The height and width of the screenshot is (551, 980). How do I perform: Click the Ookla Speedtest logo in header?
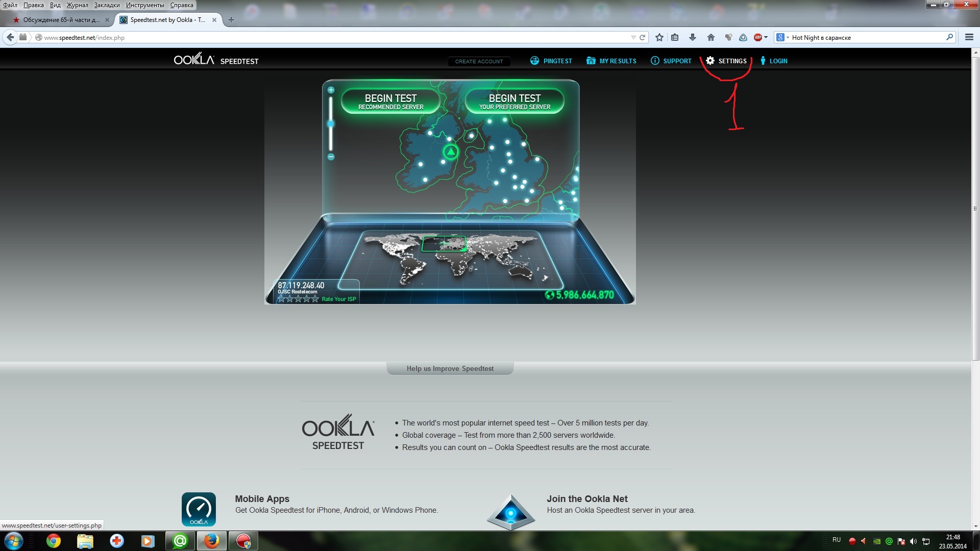(x=216, y=60)
